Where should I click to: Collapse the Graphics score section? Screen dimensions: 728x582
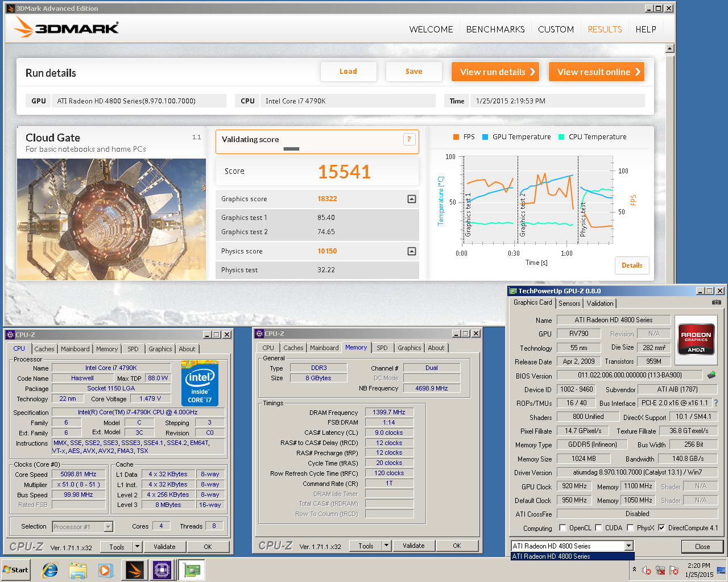[x=412, y=199]
